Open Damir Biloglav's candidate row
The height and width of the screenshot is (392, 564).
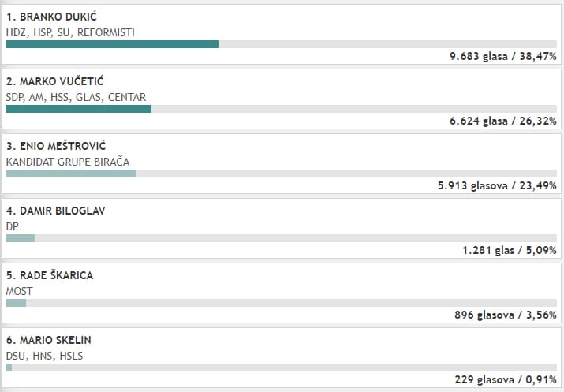point(55,211)
